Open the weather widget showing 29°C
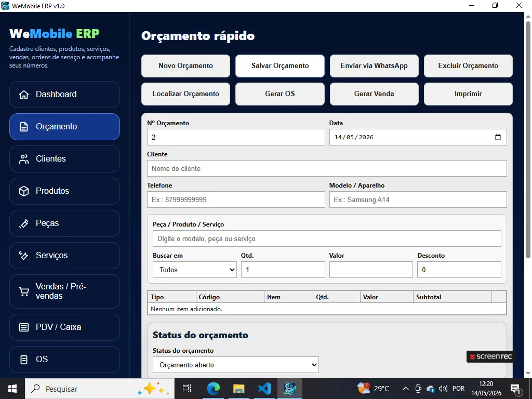The height and width of the screenshot is (399, 532). pyautogui.click(x=373, y=389)
